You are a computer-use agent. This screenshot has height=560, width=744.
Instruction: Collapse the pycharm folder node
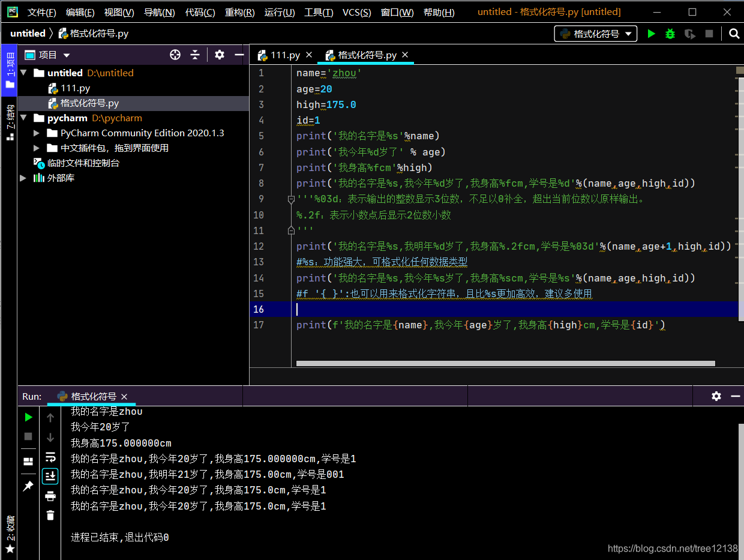coord(24,118)
